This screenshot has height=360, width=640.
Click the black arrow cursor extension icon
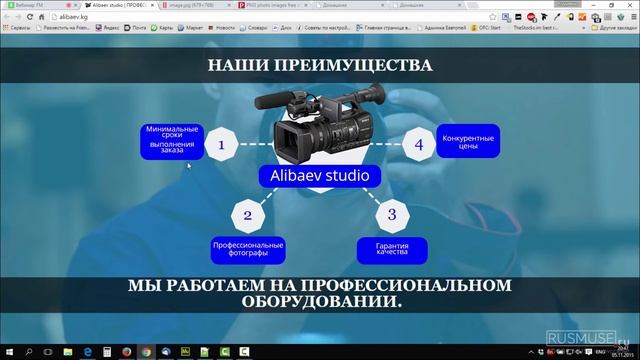tap(544, 17)
